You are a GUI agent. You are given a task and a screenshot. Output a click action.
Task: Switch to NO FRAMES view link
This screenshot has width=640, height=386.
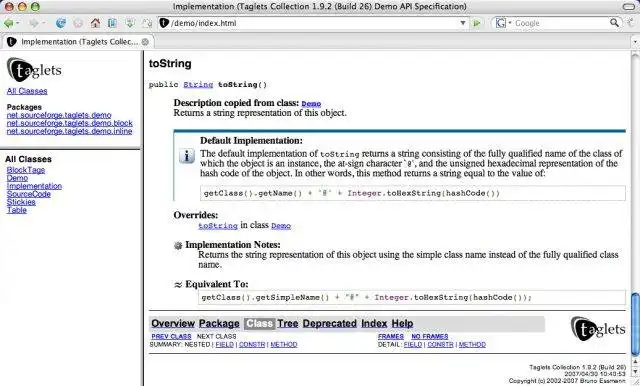click(429, 337)
